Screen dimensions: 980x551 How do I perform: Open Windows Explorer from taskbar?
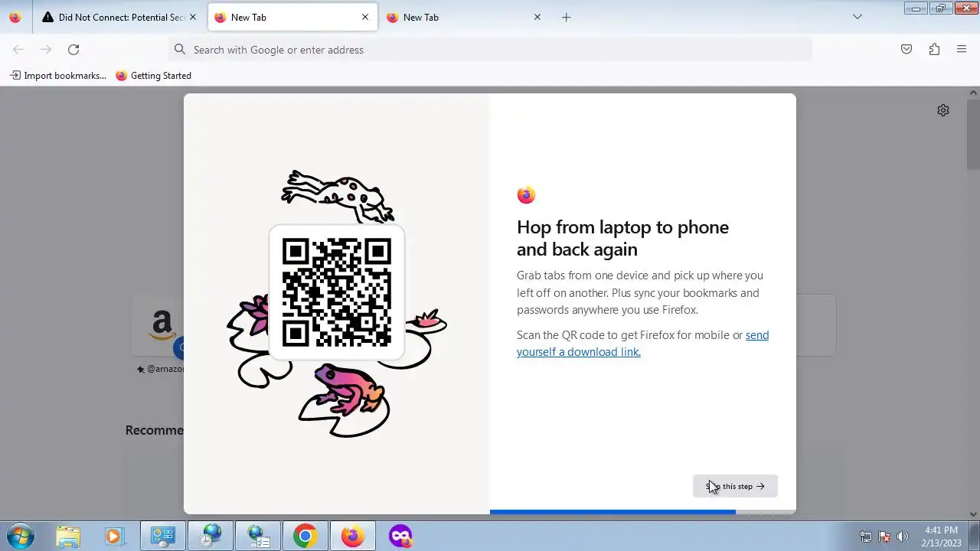coord(68,536)
